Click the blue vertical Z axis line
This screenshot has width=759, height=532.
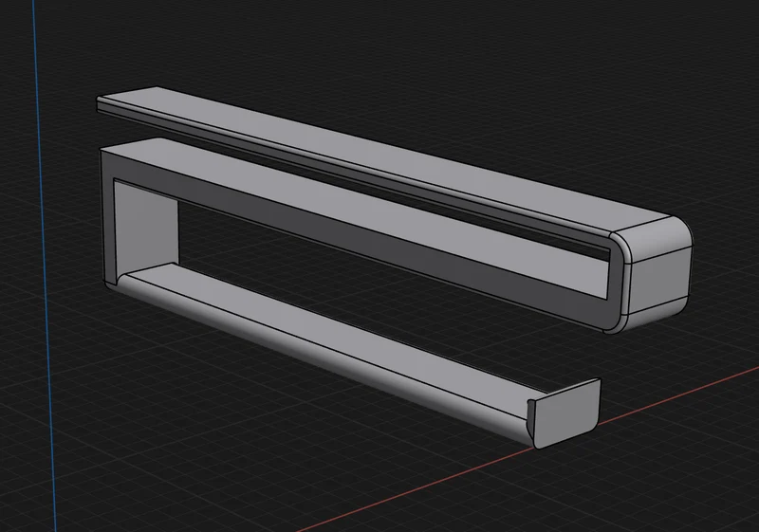(x=45, y=266)
